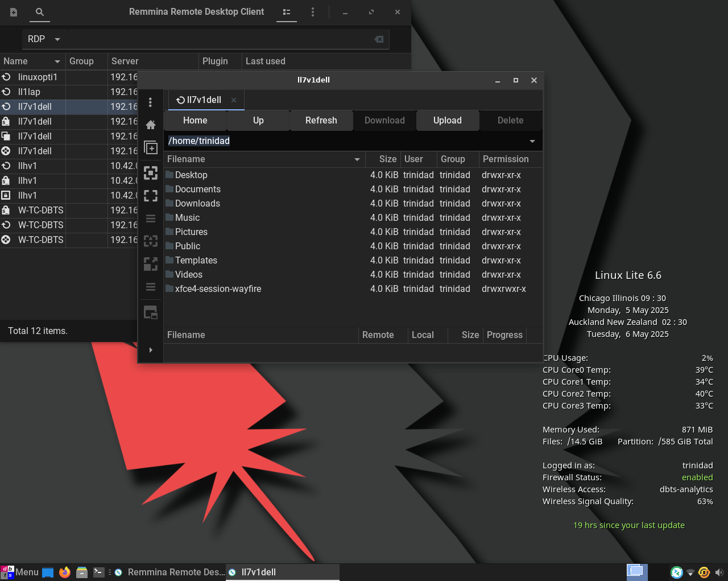Click the fit-window-to-remote icon in sidebar
Image resolution: width=728 pixels, height=581 pixels.
(x=151, y=173)
